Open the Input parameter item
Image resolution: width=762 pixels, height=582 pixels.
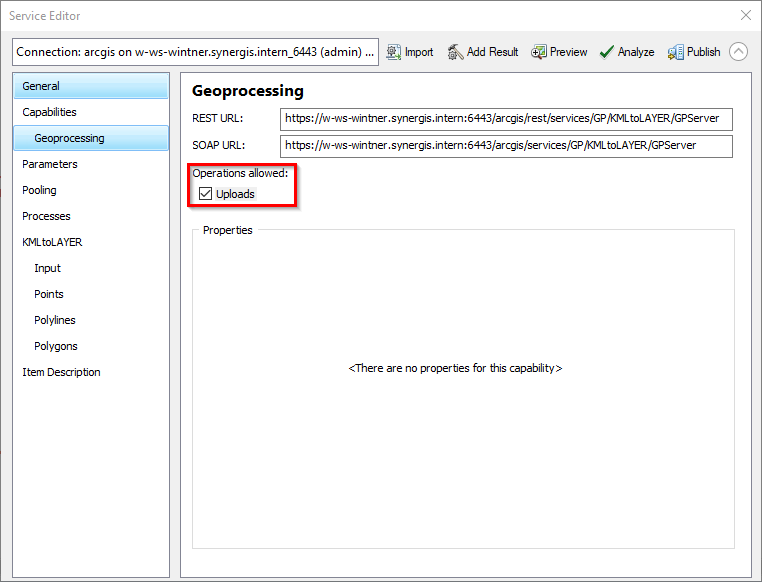point(47,268)
